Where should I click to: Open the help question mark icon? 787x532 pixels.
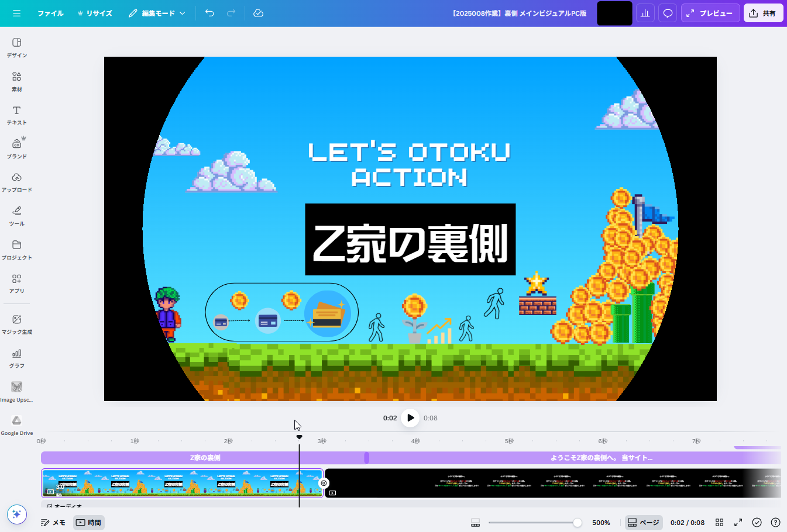point(776,523)
